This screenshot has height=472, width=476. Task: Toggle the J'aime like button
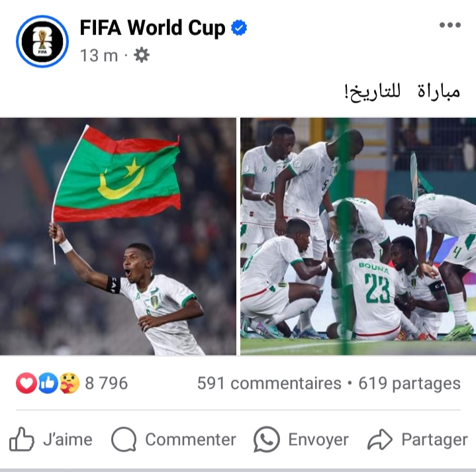click(51, 440)
